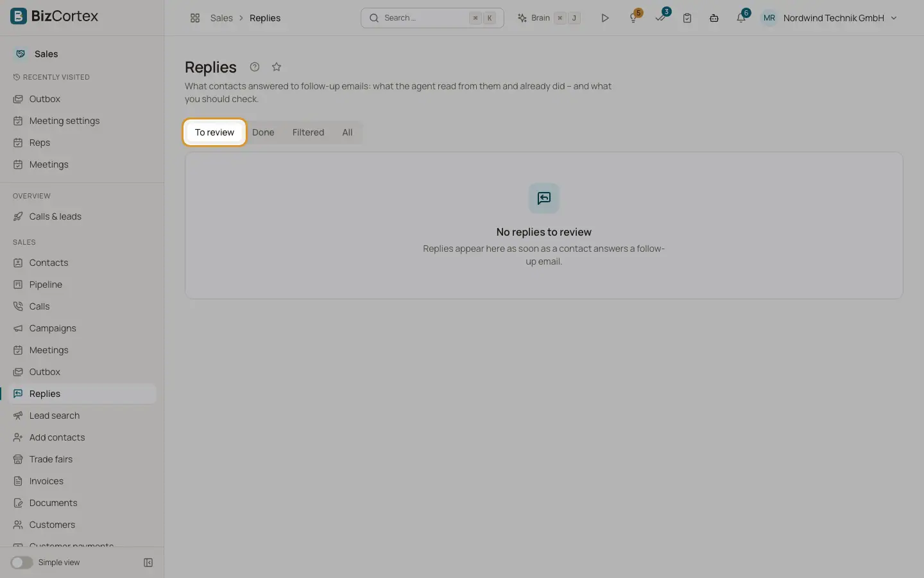This screenshot has width=924, height=578.
Task: Expand the Nordwind Technik GmbH account dropdown
Action: (x=841, y=18)
